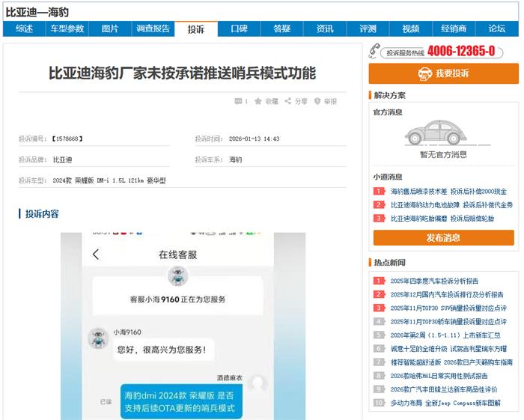Open the 车型参数 tab
Viewport: 524px width, 420px height.
67,29
